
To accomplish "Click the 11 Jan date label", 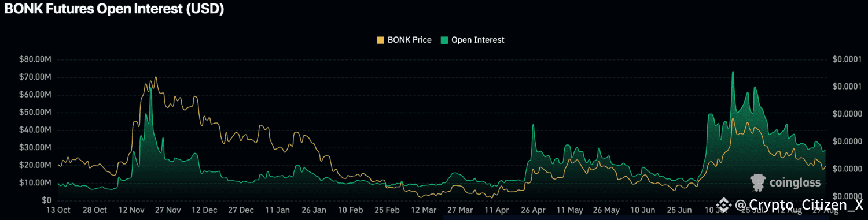I will coord(278,210).
